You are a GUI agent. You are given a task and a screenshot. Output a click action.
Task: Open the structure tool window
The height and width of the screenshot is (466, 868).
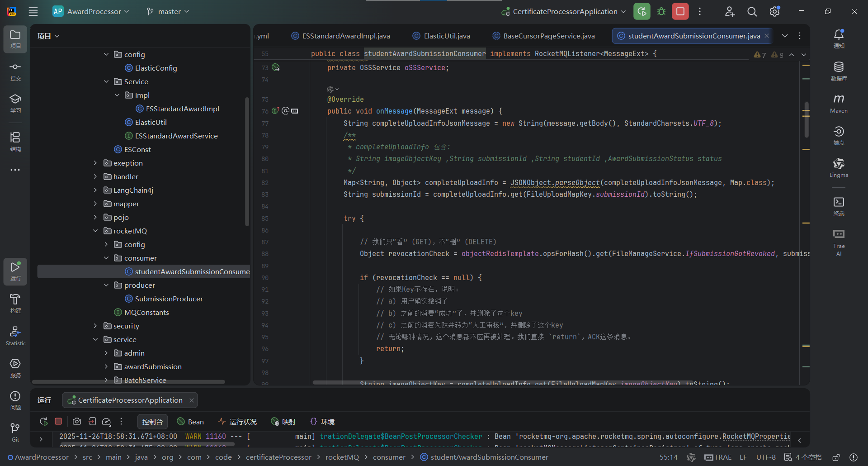15,142
